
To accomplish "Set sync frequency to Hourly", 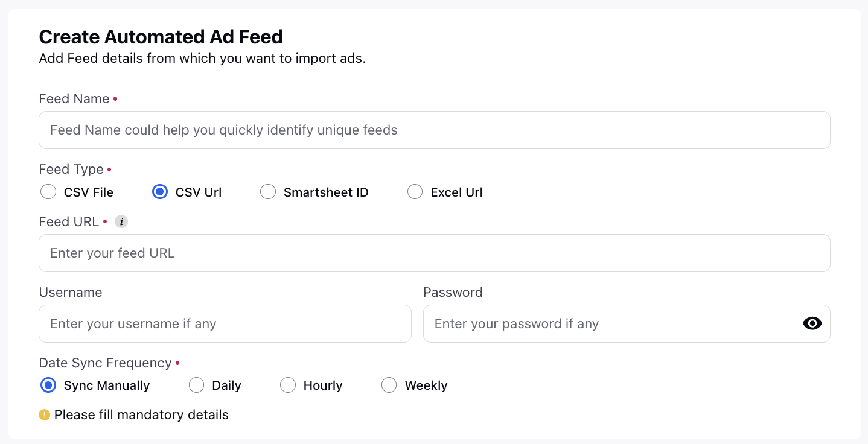I will pyautogui.click(x=288, y=385).
